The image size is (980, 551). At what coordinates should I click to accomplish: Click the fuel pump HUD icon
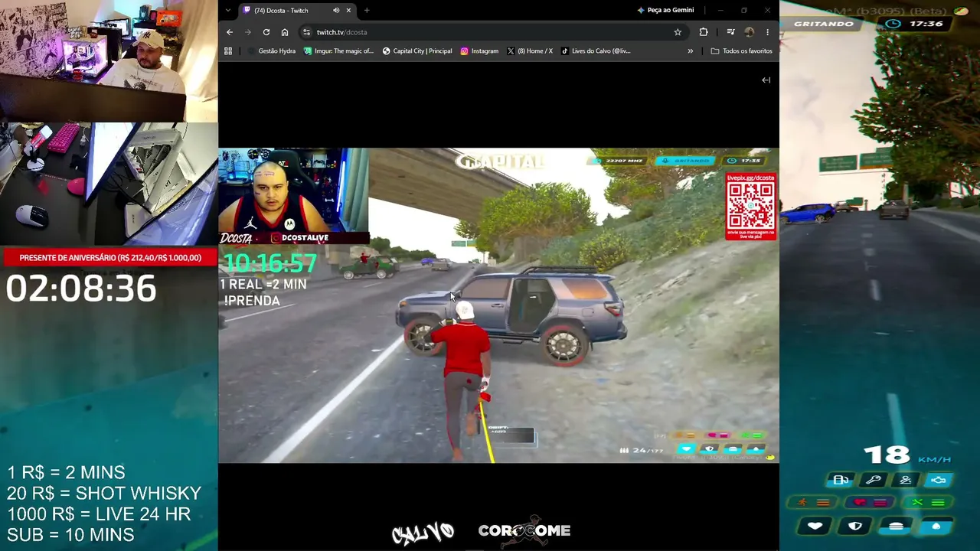pos(841,480)
